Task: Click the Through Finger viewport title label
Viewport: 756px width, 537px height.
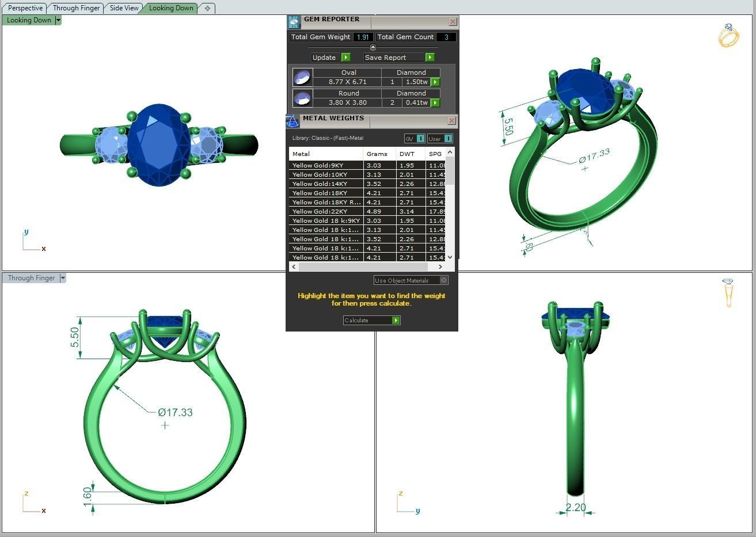Action: (31, 278)
